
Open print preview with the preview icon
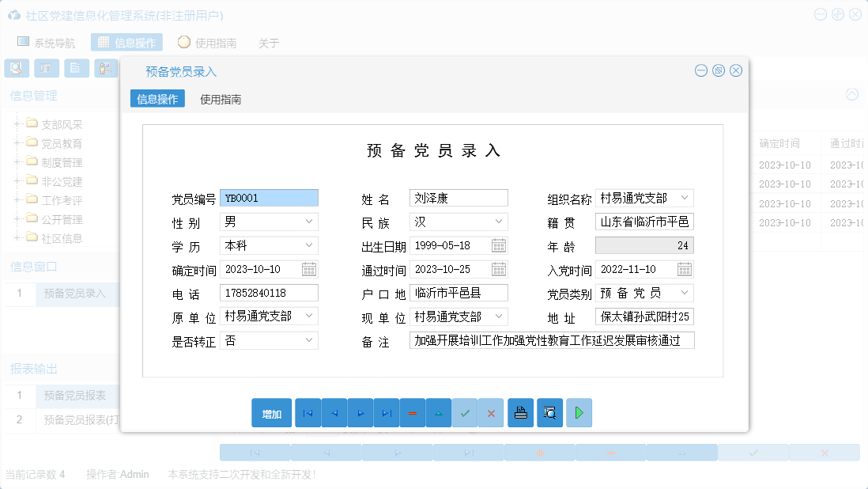[549, 412]
